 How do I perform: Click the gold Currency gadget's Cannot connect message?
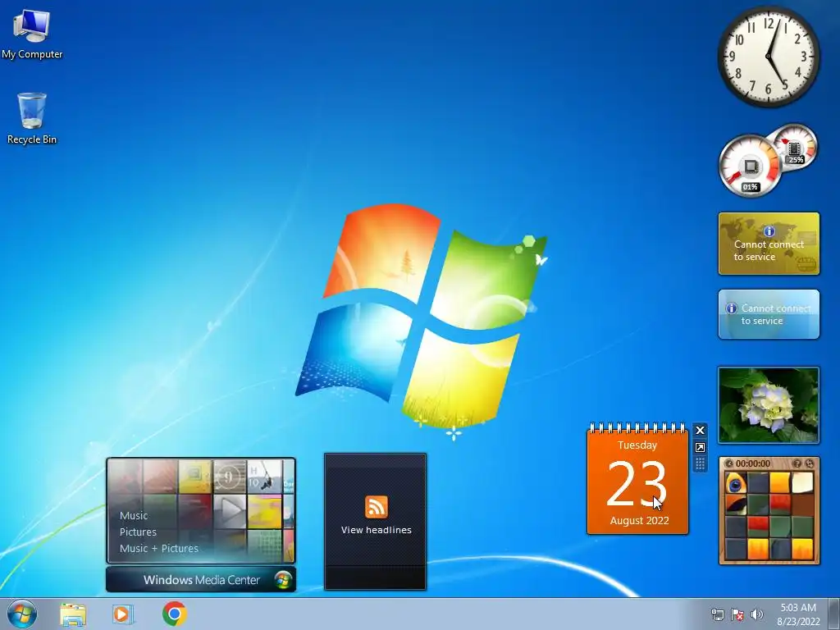coord(769,250)
